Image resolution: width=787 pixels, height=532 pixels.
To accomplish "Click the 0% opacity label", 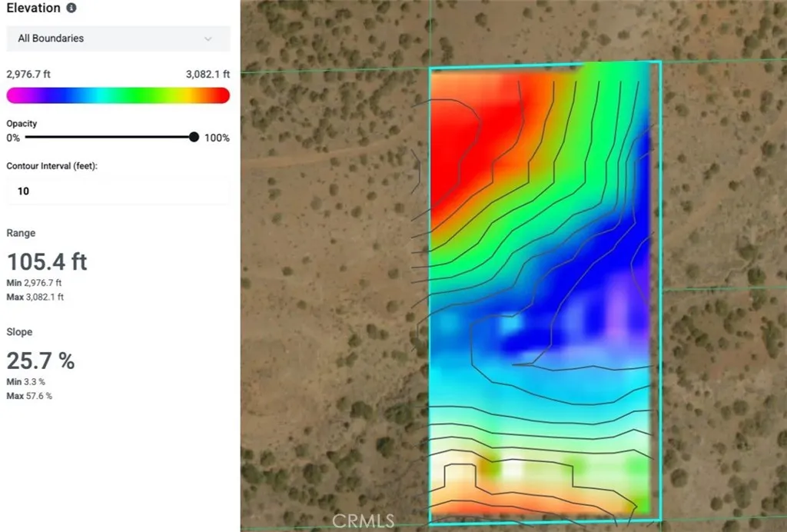I will tap(13, 138).
